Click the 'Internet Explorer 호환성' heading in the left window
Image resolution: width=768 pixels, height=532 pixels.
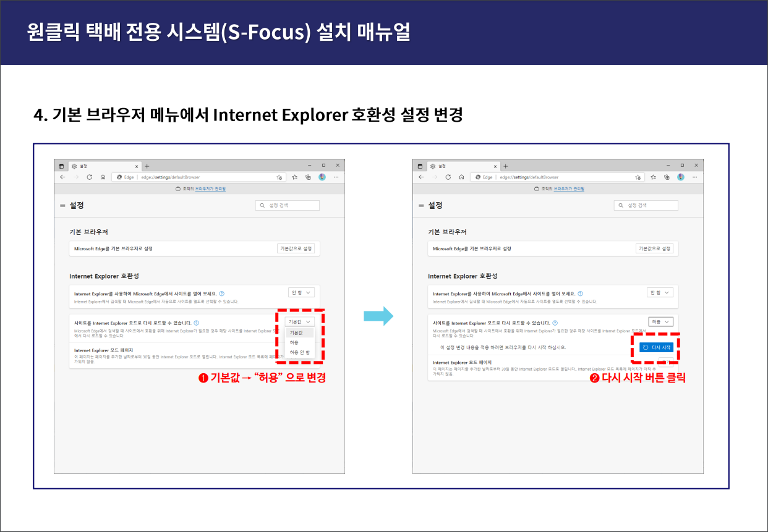point(104,276)
